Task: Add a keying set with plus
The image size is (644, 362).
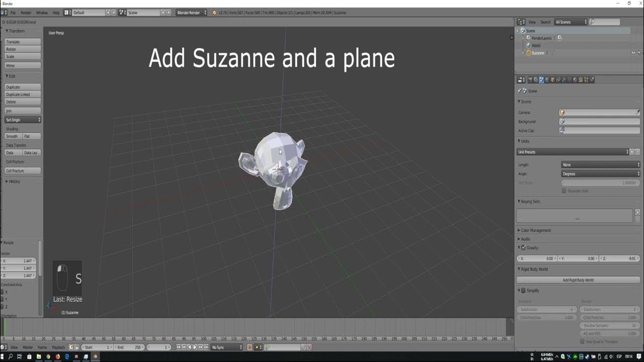Action: 637,212
